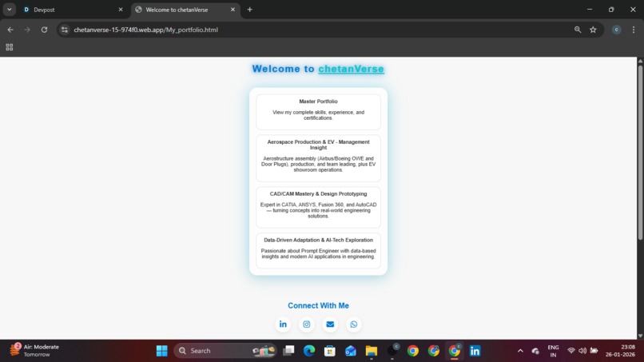644x362 pixels.
Task: Open the apps grid in bookmarks bar
Action: click(10, 47)
